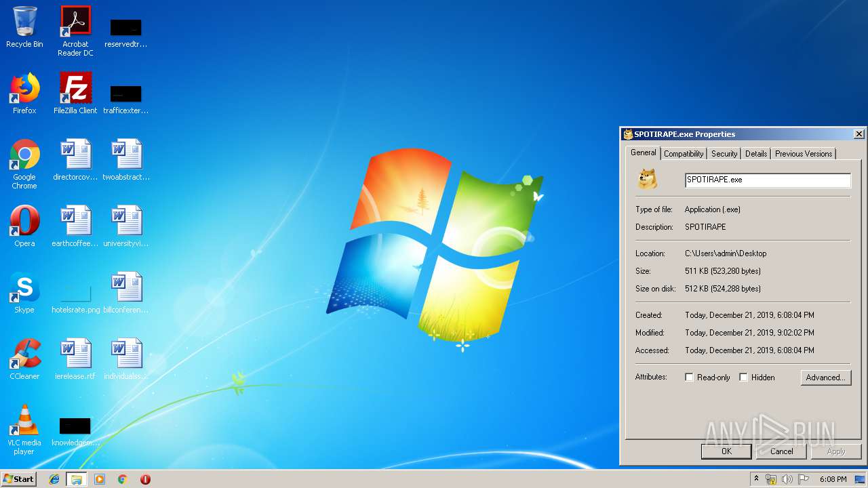Image resolution: width=868 pixels, height=488 pixels.
Task: Open the Start menu
Action: coord(19,479)
